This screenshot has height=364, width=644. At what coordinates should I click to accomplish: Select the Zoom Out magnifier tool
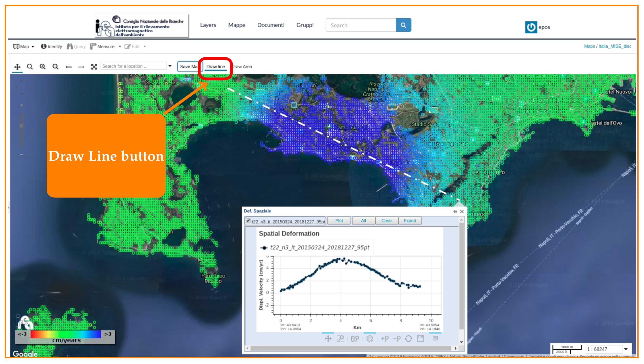pos(55,67)
